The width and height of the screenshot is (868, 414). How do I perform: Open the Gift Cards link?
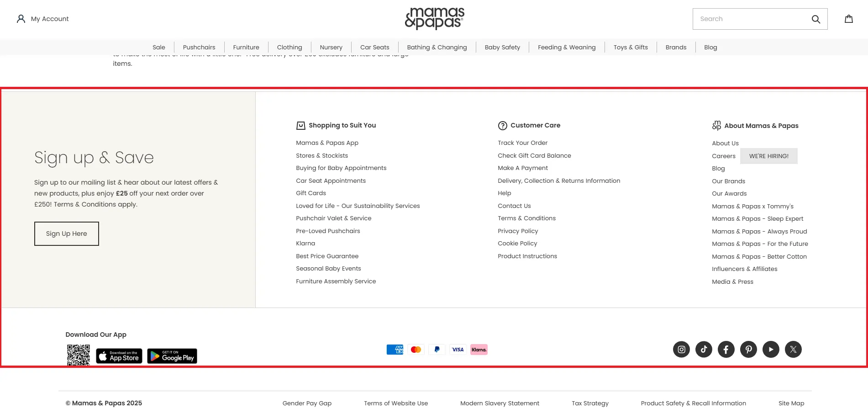[x=311, y=193]
